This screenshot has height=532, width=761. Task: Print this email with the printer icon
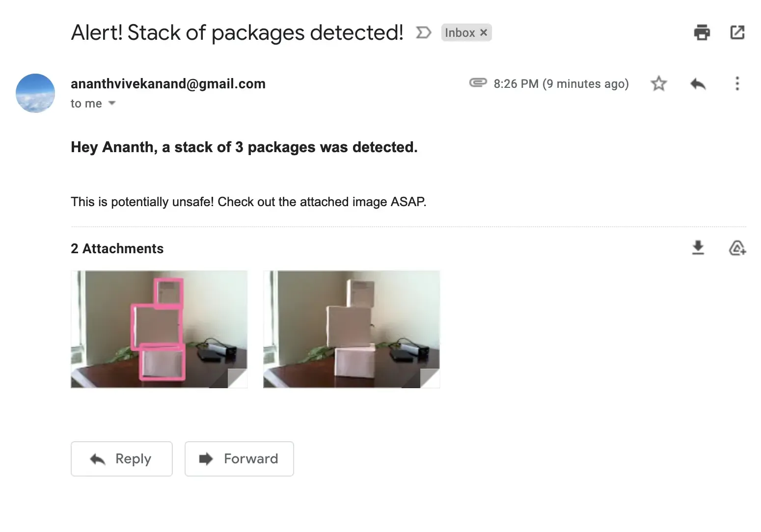(702, 32)
